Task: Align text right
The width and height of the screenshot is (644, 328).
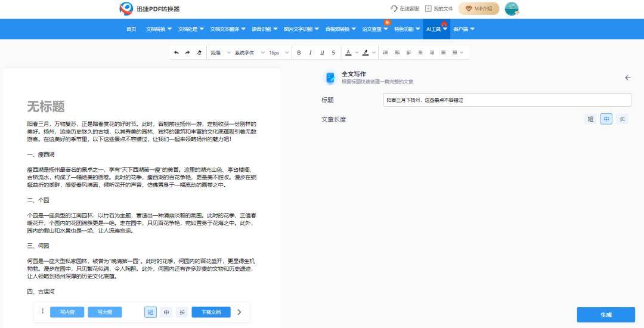Action: (432, 52)
